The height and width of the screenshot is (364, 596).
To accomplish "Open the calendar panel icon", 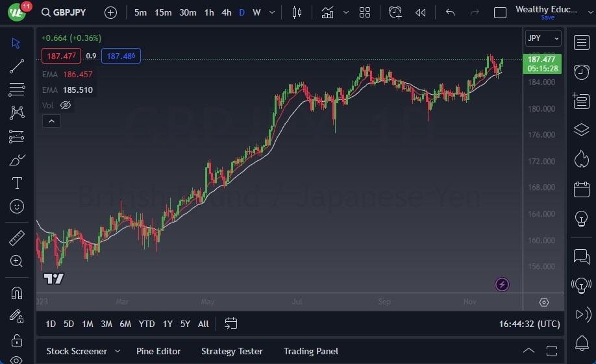I will click(x=581, y=189).
